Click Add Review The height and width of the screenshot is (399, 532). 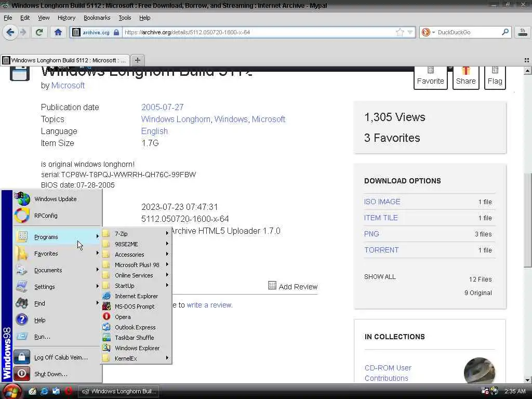coord(293,286)
